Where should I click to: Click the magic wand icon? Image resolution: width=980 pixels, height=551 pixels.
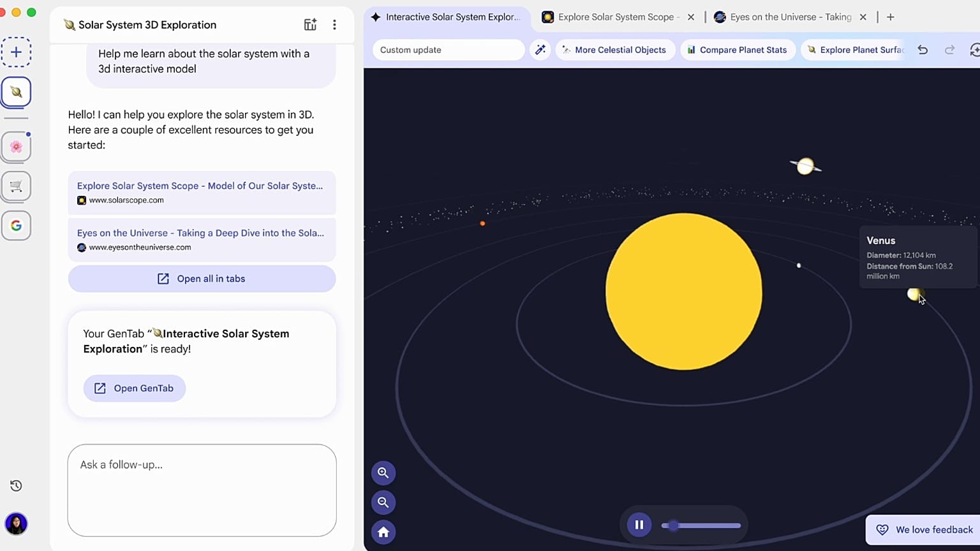[x=540, y=50]
